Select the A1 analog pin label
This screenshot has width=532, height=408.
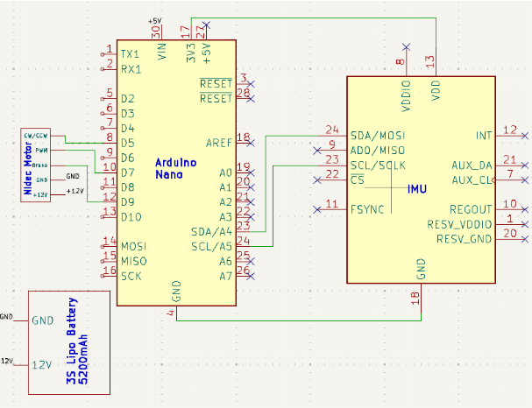[225, 187]
